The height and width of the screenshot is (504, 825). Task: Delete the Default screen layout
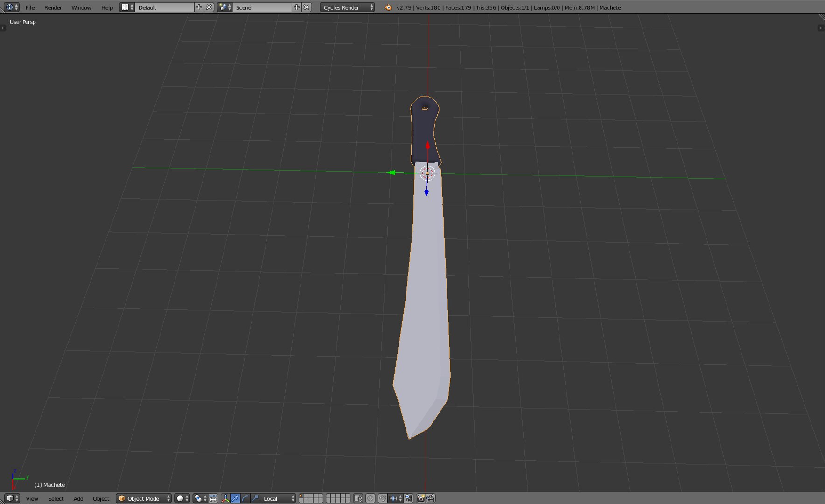click(209, 7)
